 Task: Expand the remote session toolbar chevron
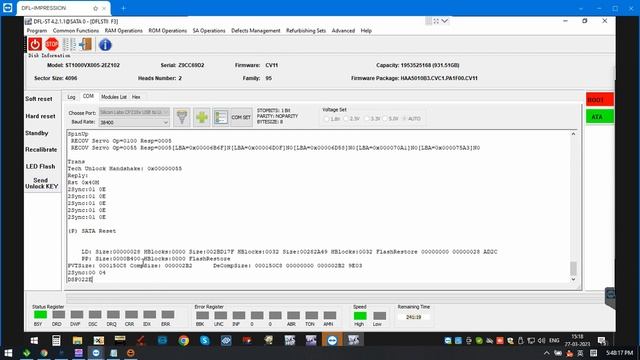point(445,21)
